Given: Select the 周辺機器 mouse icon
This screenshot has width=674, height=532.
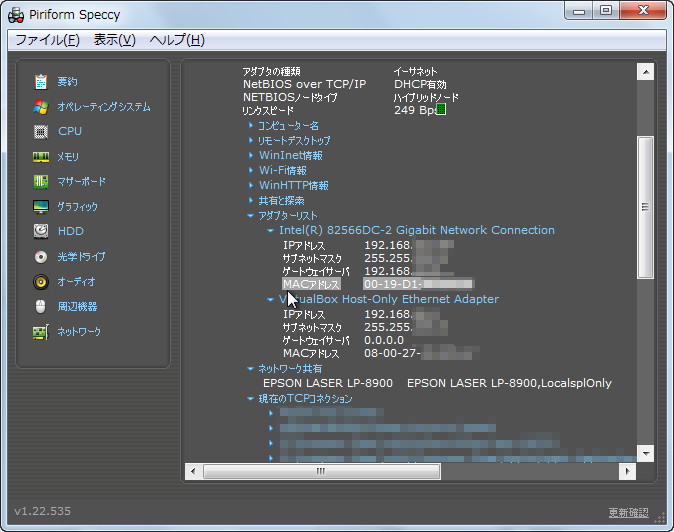Looking at the screenshot, I should tap(40, 306).
